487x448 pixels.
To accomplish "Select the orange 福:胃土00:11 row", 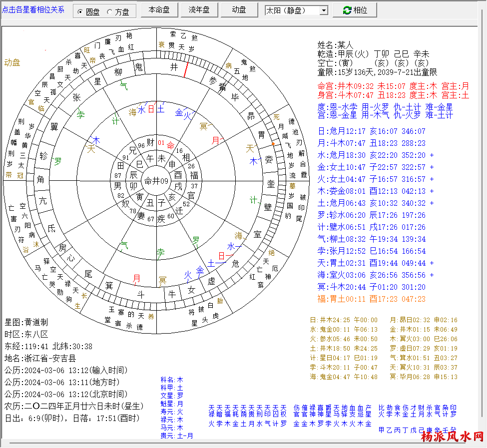I will point(372,299).
